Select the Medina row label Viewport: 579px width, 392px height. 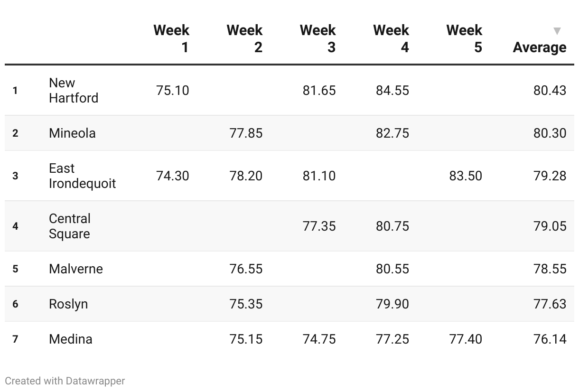(70, 339)
